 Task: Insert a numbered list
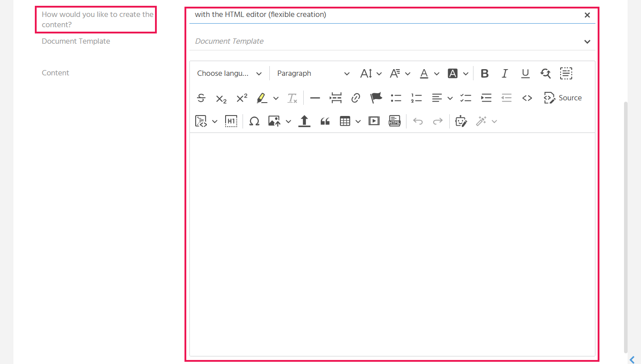click(416, 98)
